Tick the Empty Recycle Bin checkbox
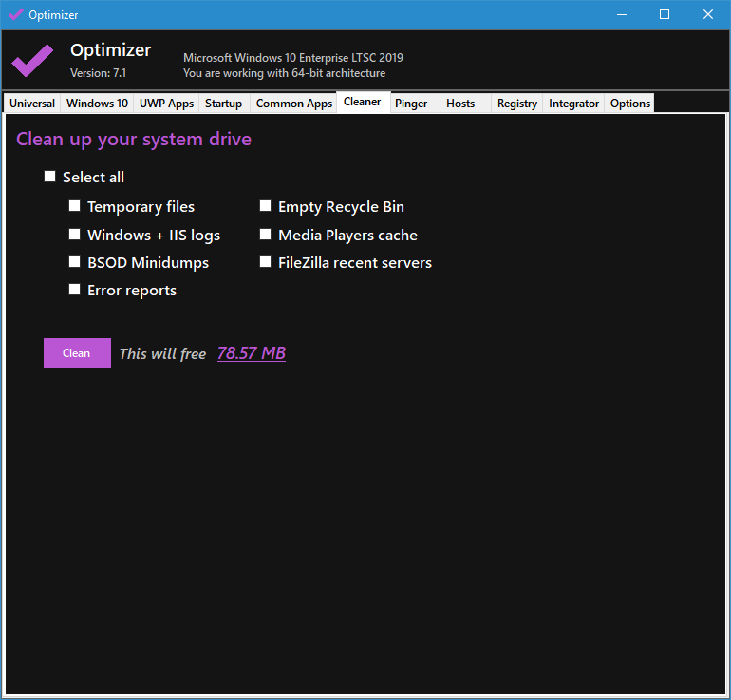This screenshot has width=731, height=700. pyautogui.click(x=266, y=206)
